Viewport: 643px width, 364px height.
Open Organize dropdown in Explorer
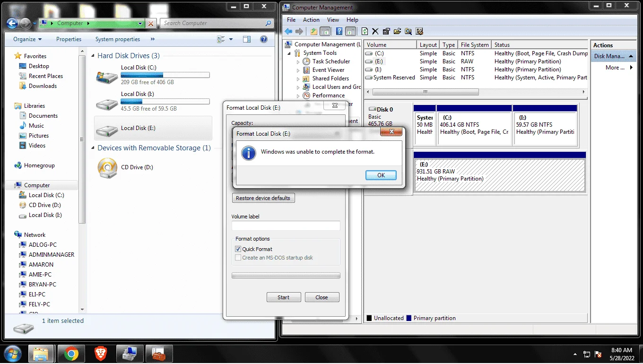tap(27, 39)
